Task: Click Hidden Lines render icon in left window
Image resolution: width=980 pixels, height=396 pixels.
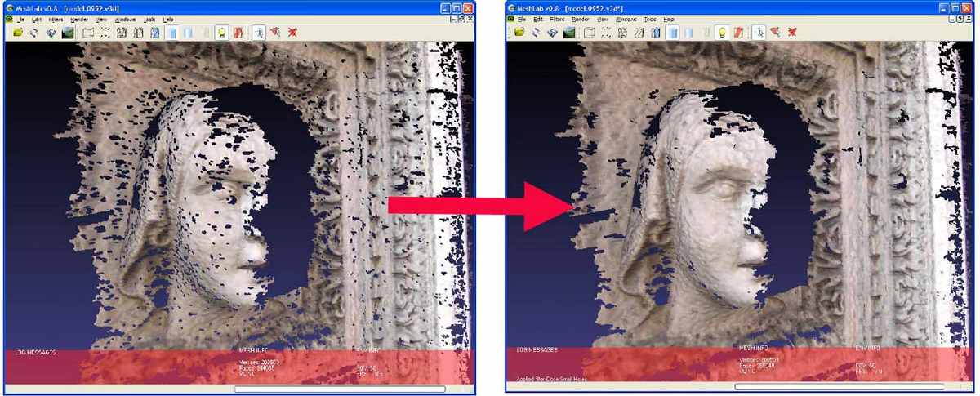Action: 139,32
